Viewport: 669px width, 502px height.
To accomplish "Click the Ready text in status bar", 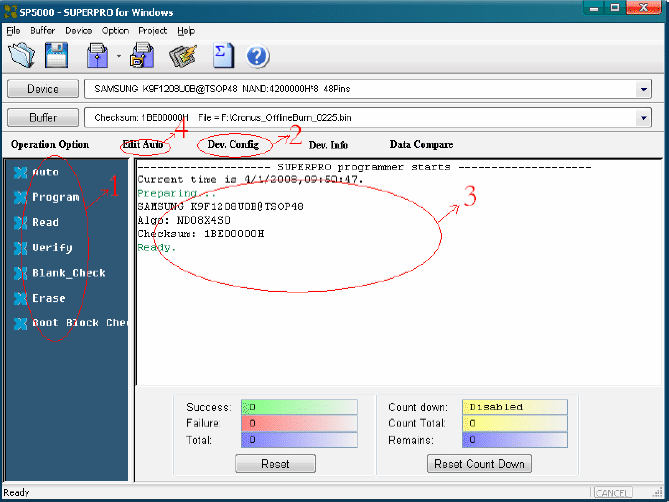I will pos(16,493).
